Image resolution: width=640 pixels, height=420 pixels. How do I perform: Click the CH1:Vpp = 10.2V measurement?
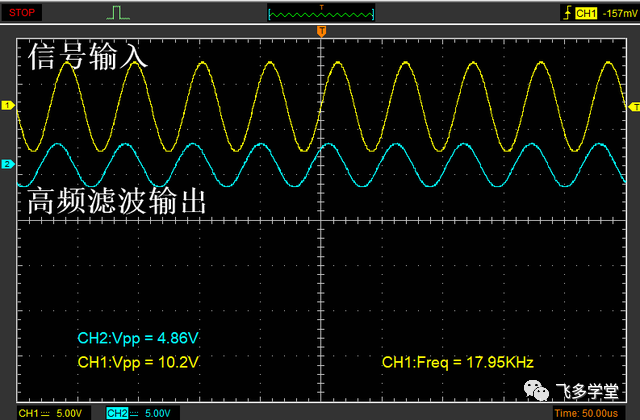coord(138,362)
